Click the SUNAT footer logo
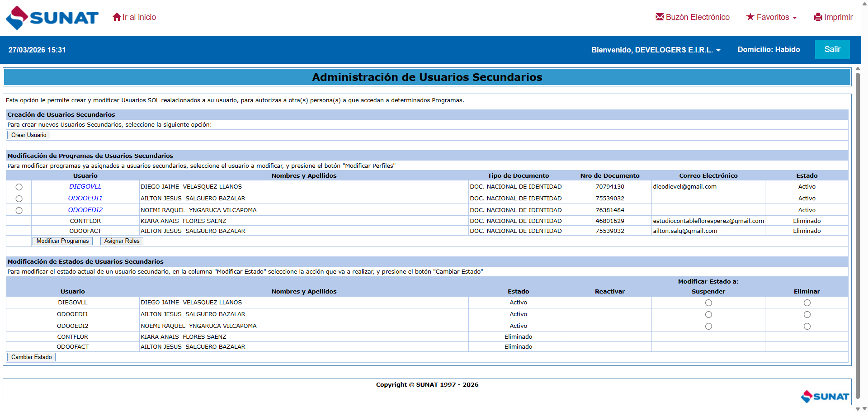Viewport: 868px width, 412px height. [825, 396]
